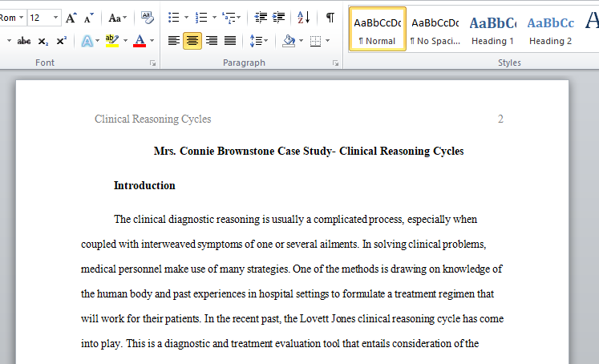This screenshot has height=364, width=599.
Task: Expand the Numbering library dropdown arrow
Action: [x=214, y=18]
